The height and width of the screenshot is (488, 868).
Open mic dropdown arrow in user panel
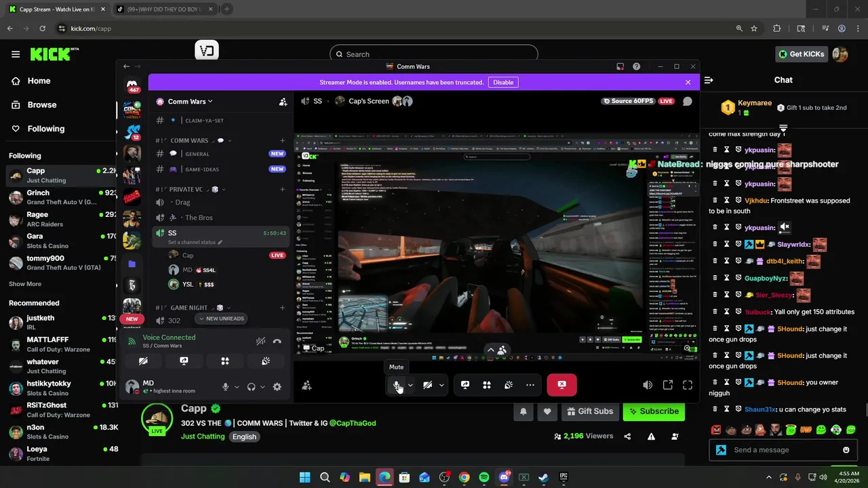pos(237,387)
